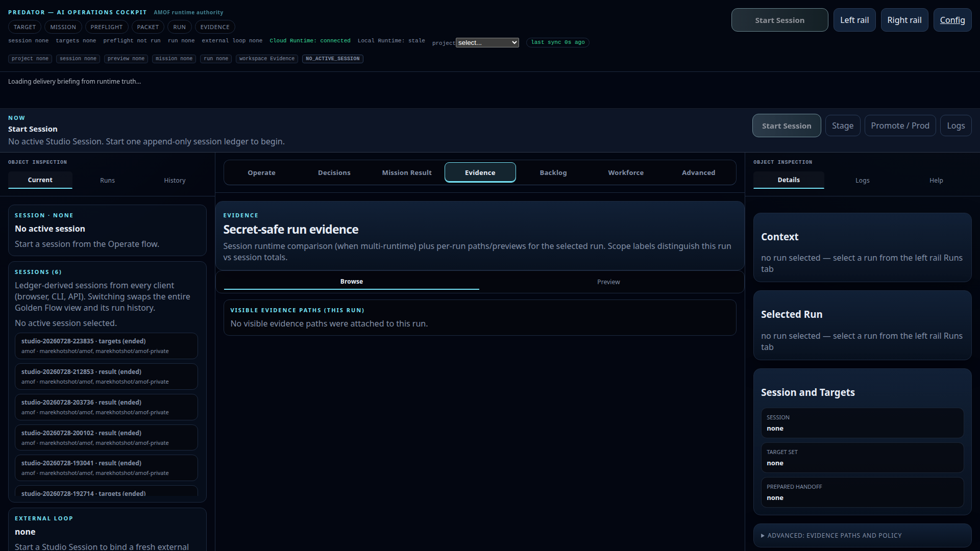Screen dimensions: 980x551
Task: Open the Backlog tab
Action: coord(553,173)
